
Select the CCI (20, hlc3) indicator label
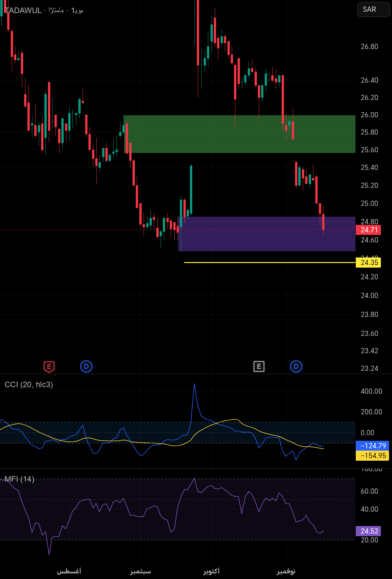tap(29, 385)
